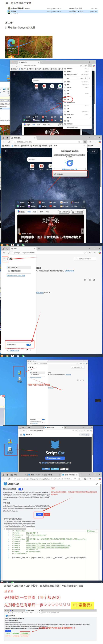Image resolution: width=103 pixels, height=644 pixels.
Task: Open the apps grid icon beside the extensions flyout
Action: (6, 151)
